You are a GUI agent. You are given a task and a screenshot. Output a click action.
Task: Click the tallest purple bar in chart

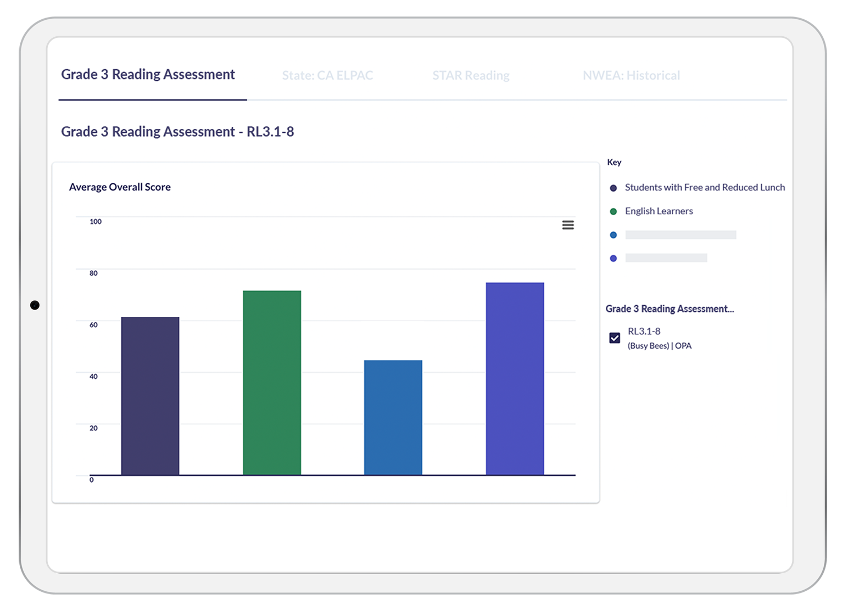tap(515, 379)
